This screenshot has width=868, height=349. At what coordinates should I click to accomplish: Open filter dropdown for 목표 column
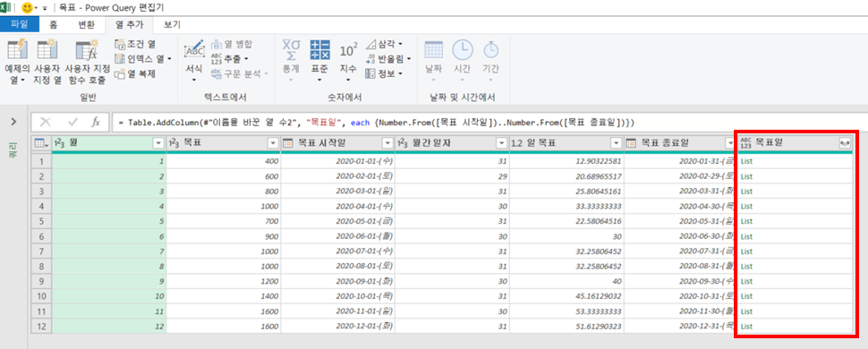point(272,143)
